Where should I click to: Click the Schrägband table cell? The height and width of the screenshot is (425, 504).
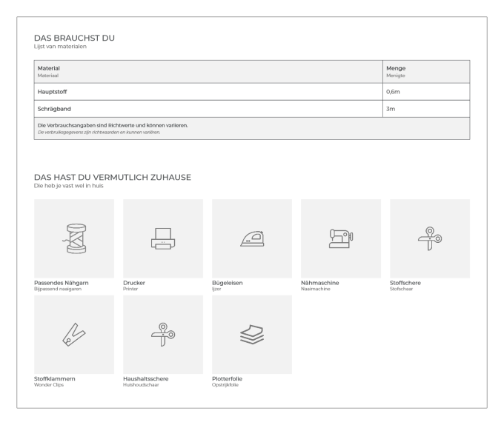coord(208,109)
